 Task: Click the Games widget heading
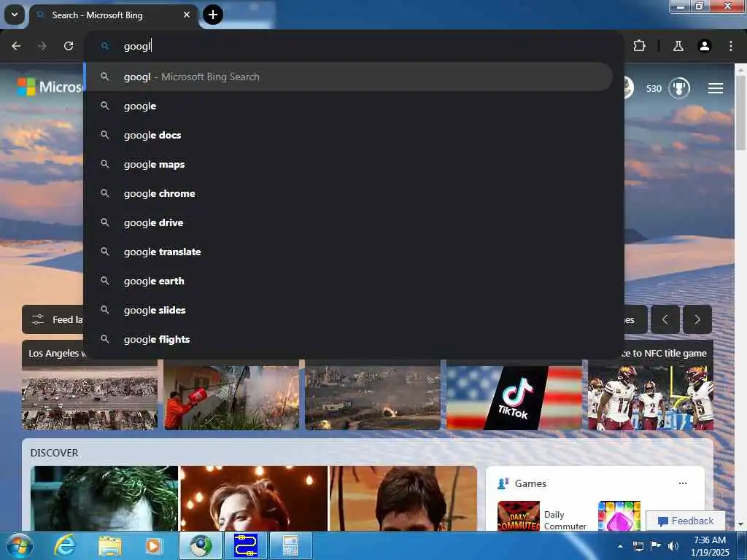[530, 483]
